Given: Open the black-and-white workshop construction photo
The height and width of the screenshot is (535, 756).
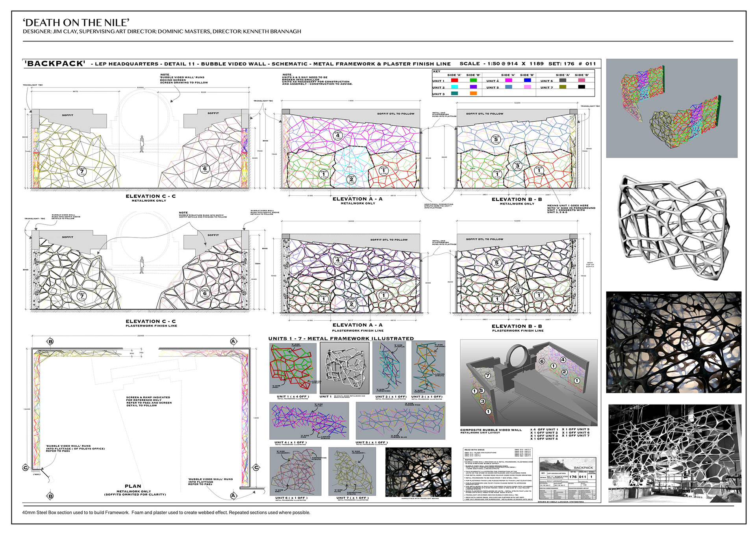Looking at the screenshot, I should click(x=674, y=453).
